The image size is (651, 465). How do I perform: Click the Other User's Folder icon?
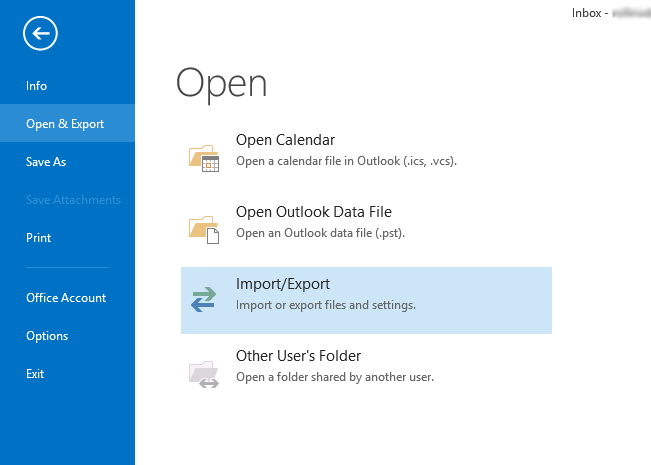[x=204, y=374]
